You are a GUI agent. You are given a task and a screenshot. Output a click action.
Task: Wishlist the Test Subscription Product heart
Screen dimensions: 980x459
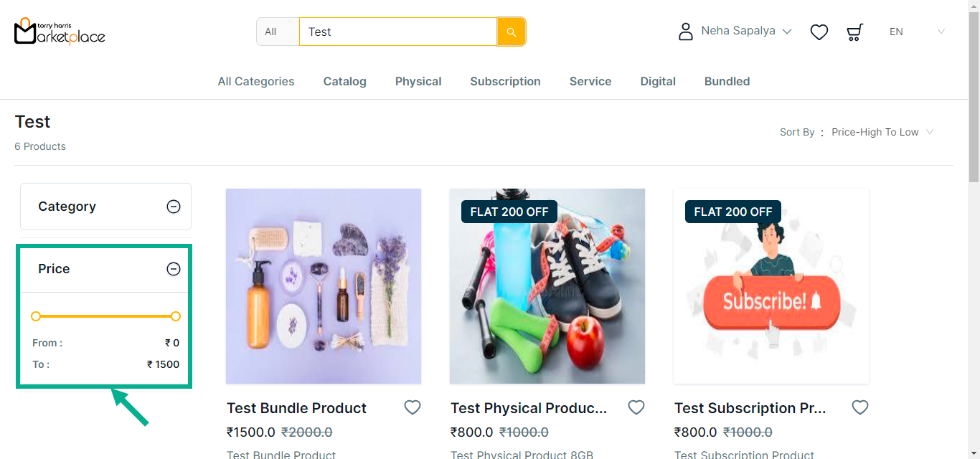(x=860, y=407)
